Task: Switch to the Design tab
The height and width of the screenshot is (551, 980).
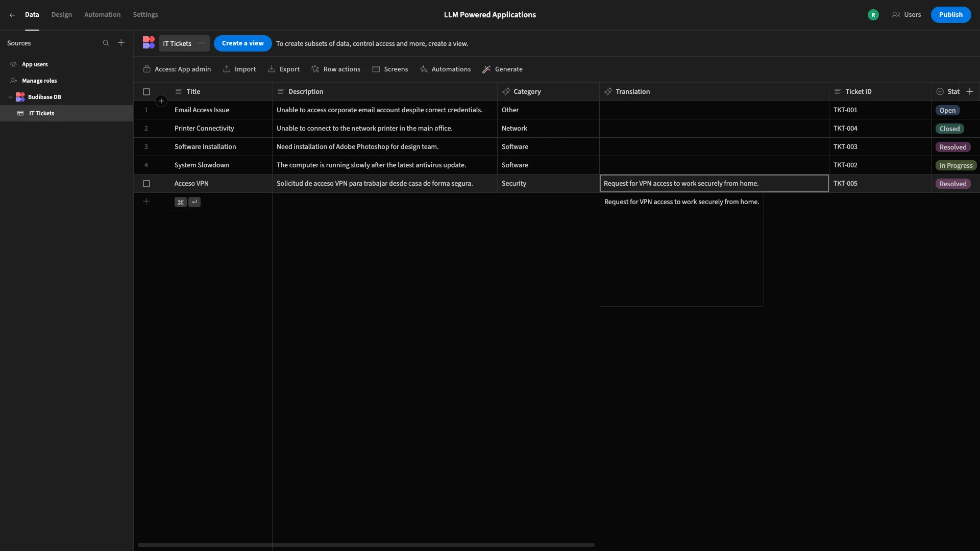Action: [x=62, y=15]
